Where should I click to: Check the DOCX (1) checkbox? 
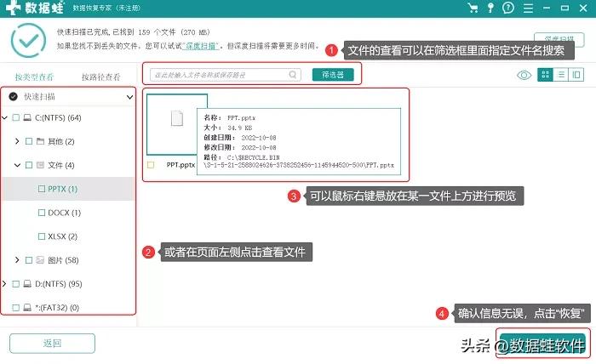[42, 213]
